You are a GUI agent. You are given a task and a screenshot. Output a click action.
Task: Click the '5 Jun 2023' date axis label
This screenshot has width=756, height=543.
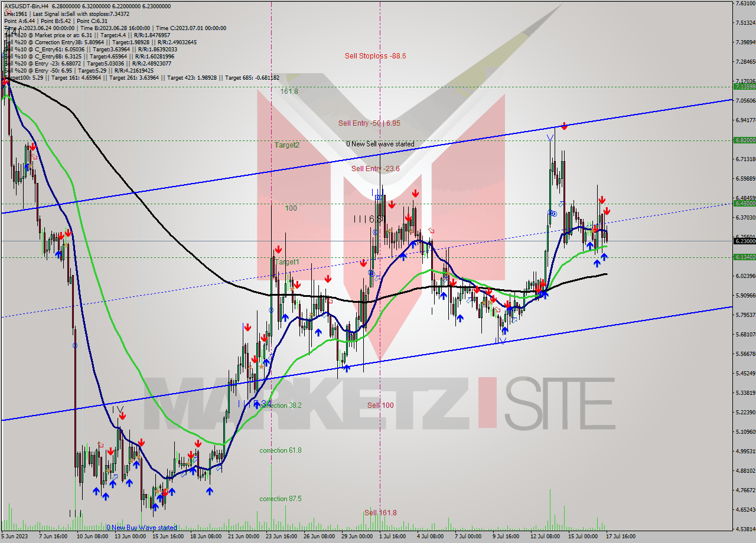[16, 537]
